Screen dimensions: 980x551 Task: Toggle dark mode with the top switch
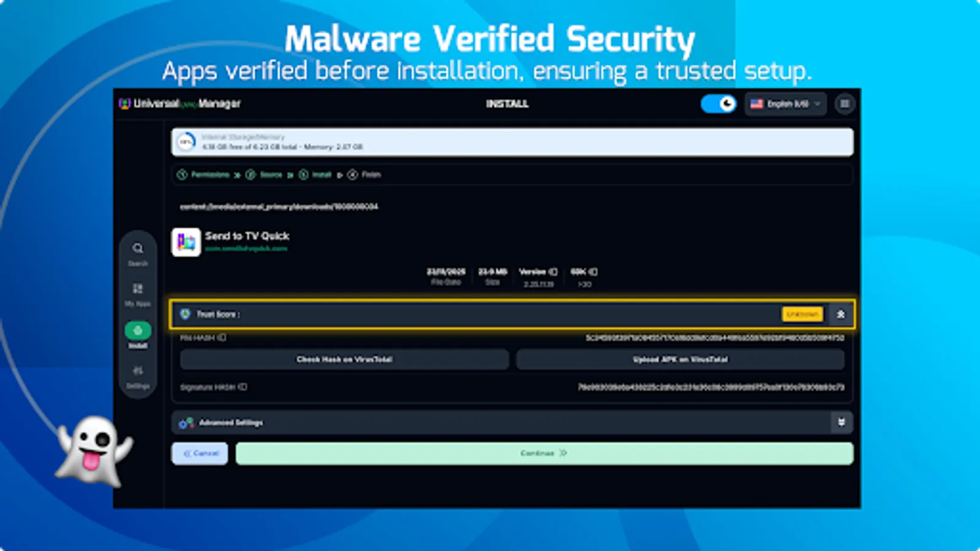click(718, 104)
